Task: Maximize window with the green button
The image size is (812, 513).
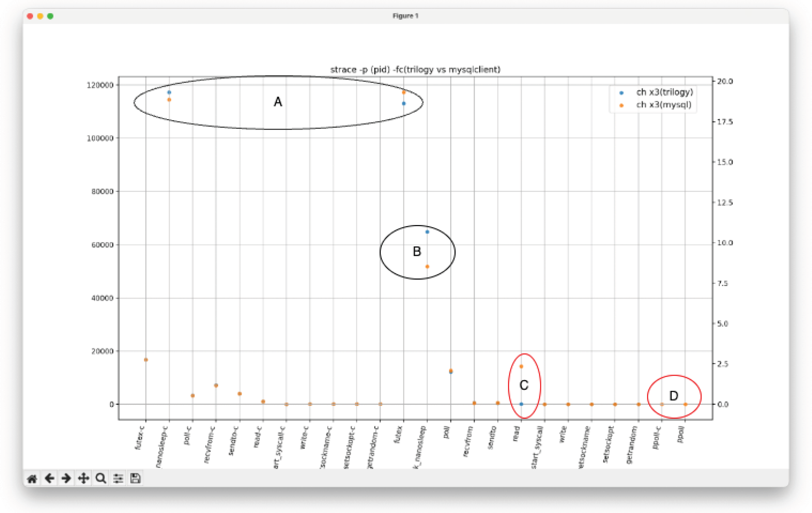Action: [50, 16]
